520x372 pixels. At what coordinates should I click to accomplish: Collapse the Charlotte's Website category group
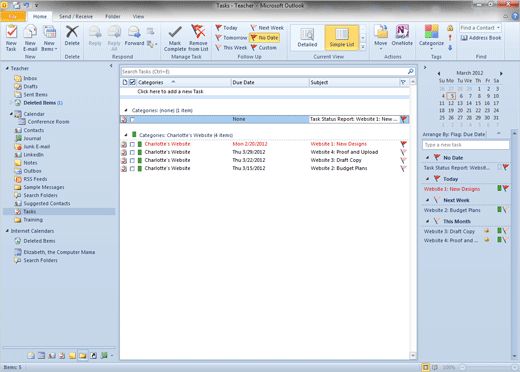(126, 135)
